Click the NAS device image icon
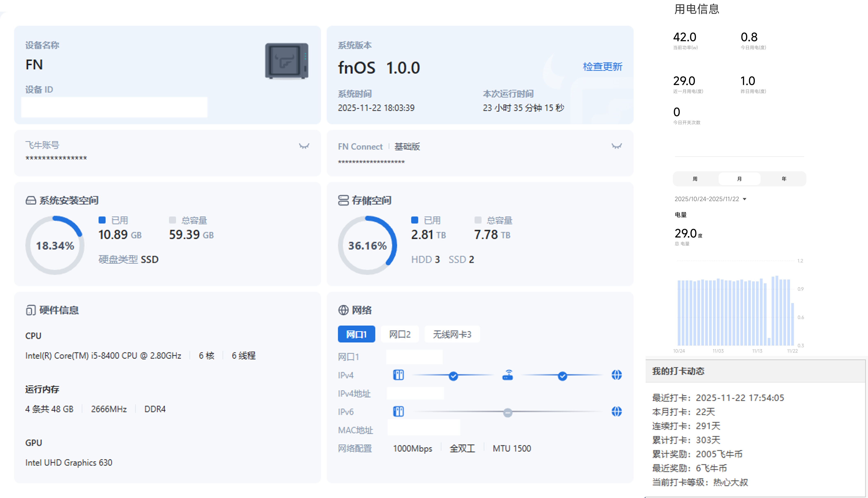 pyautogui.click(x=287, y=61)
